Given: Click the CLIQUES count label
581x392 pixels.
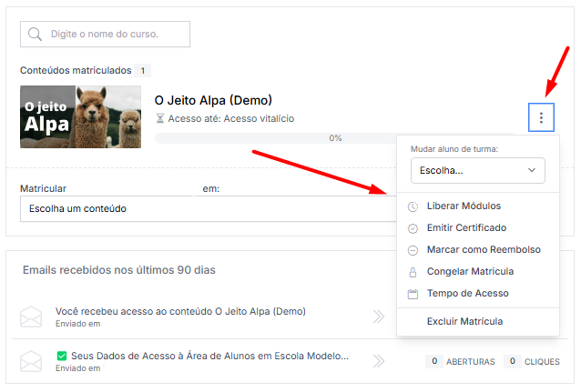Looking at the screenshot, I should [542, 362].
